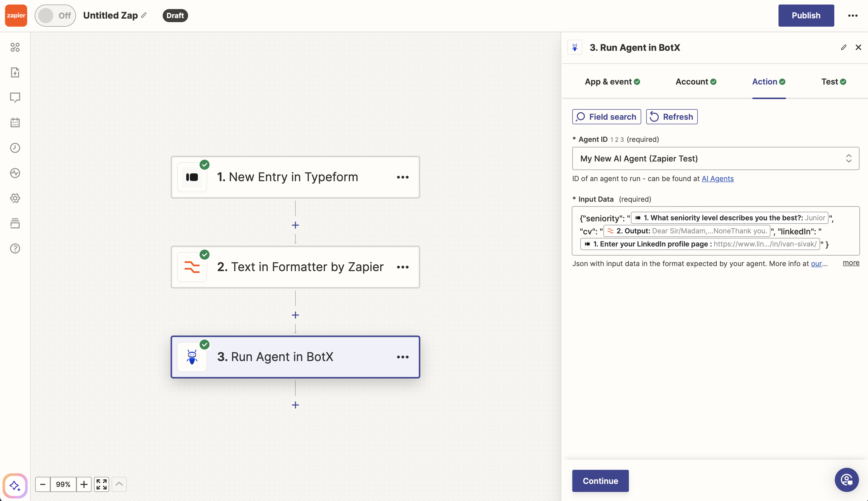Click the Test tab in right panel
Viewport: 868px width, 501px height.
833,82
